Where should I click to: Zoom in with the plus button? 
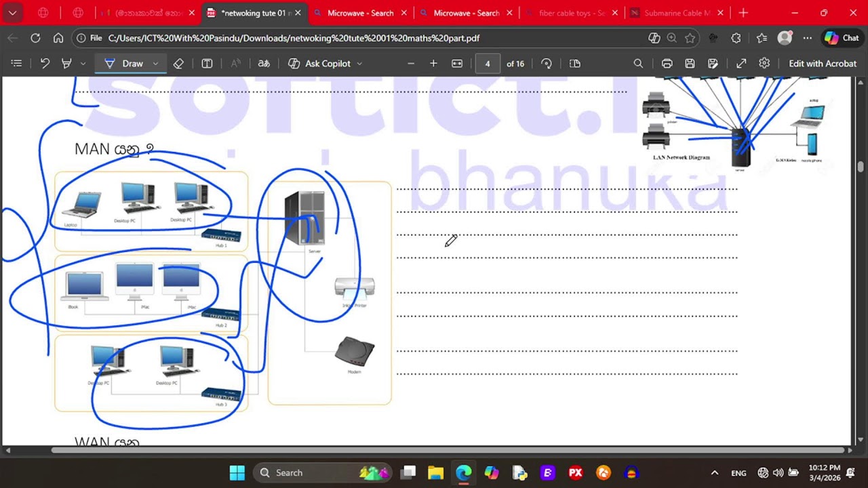click(x=434, y=63)
